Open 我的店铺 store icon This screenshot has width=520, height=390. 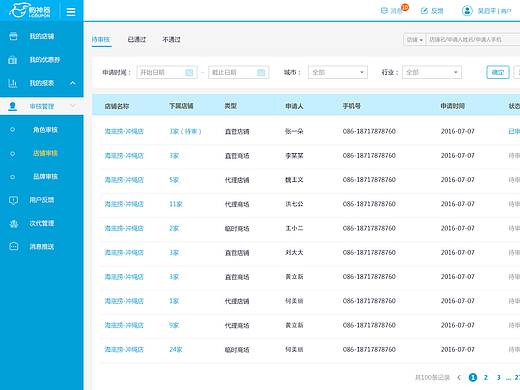point(13,36)
